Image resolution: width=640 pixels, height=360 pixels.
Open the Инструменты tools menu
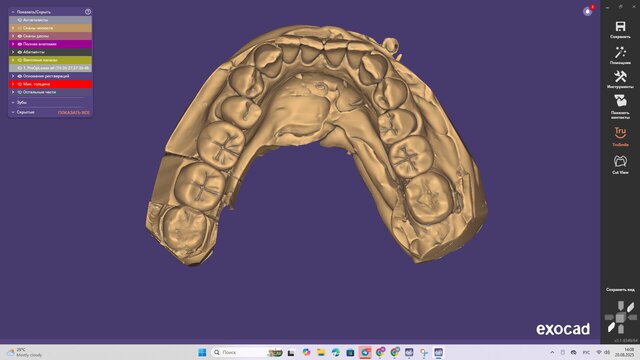(x=620, y=76)
